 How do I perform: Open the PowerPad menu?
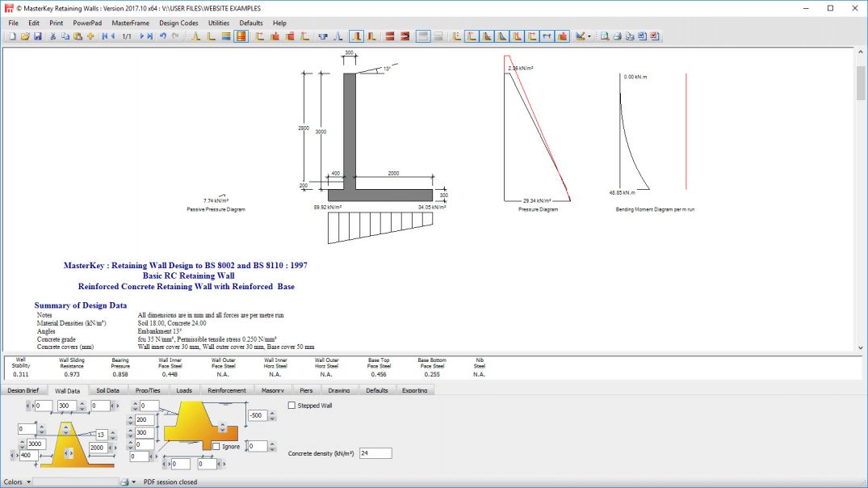87,23
